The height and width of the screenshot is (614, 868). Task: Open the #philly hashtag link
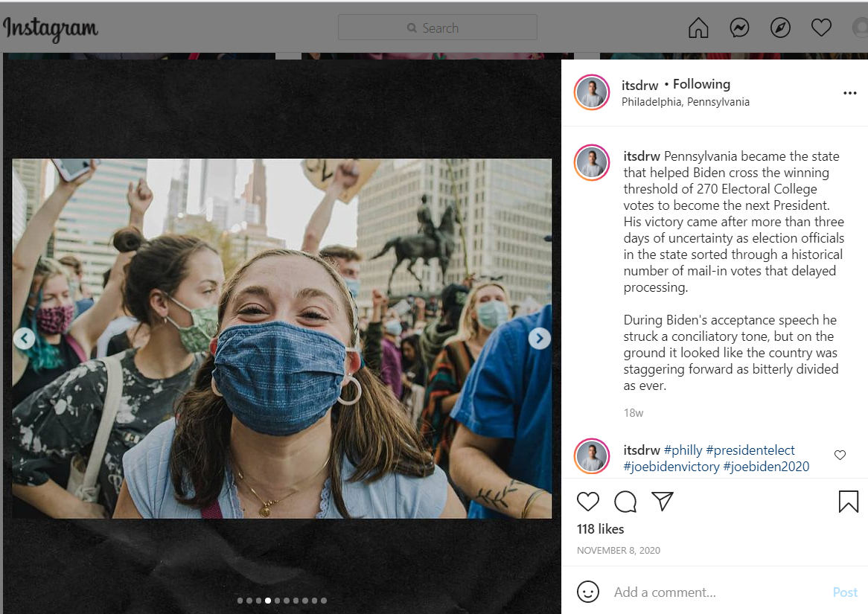pyautogui.click(x=683, y=450)
